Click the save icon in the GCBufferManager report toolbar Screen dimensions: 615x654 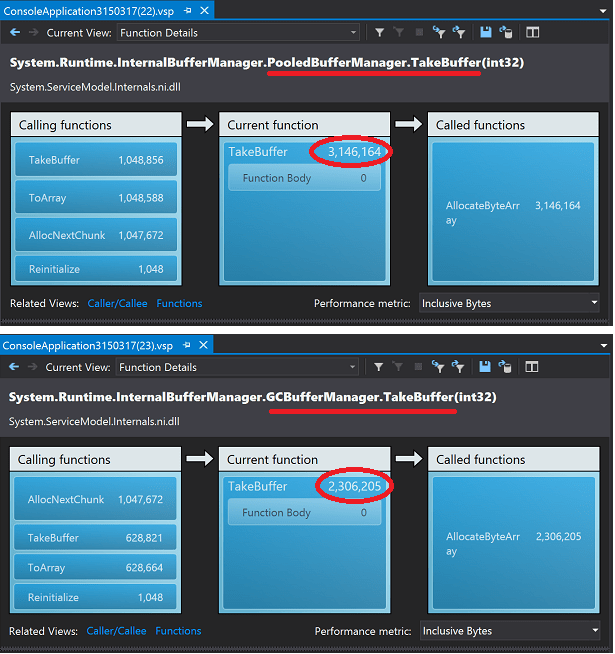pyautogui.click(x=485, y=367)
